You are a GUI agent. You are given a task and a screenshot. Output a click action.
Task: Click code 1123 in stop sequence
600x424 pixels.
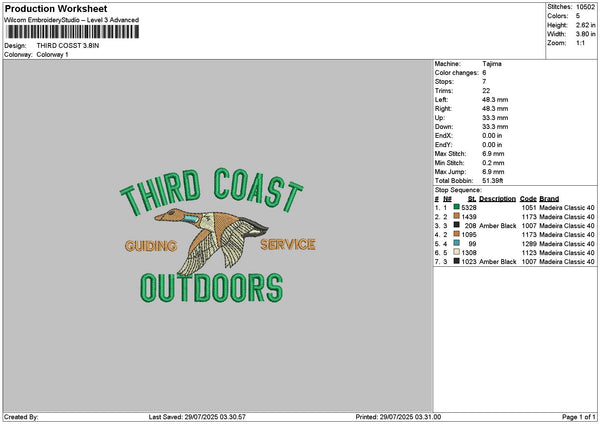click(529, 253)
